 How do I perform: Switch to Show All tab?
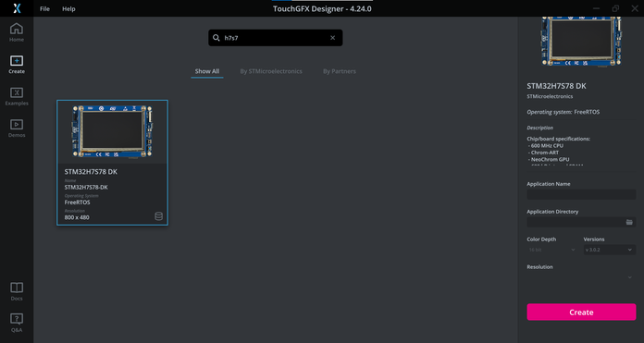point(207,71)
